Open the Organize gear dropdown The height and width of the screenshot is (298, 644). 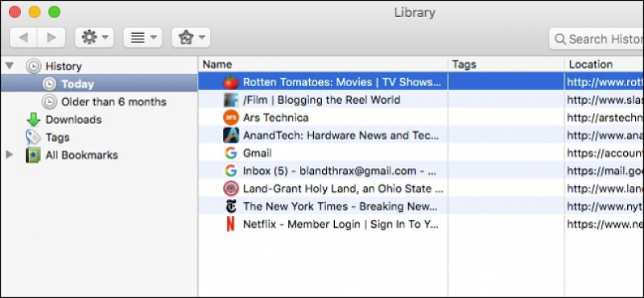[94, 38]
